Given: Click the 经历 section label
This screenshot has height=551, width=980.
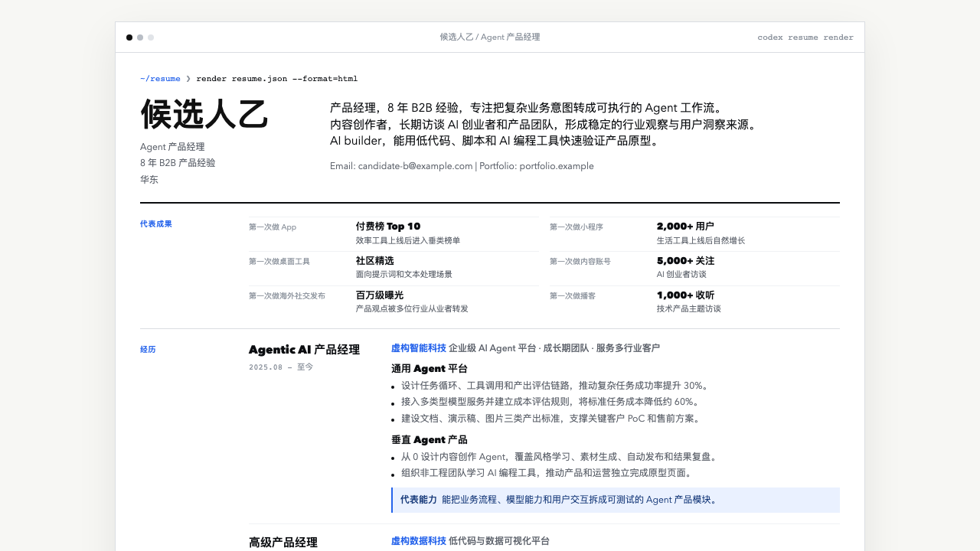Looking at the screenshot, I should tap(148, 350).
